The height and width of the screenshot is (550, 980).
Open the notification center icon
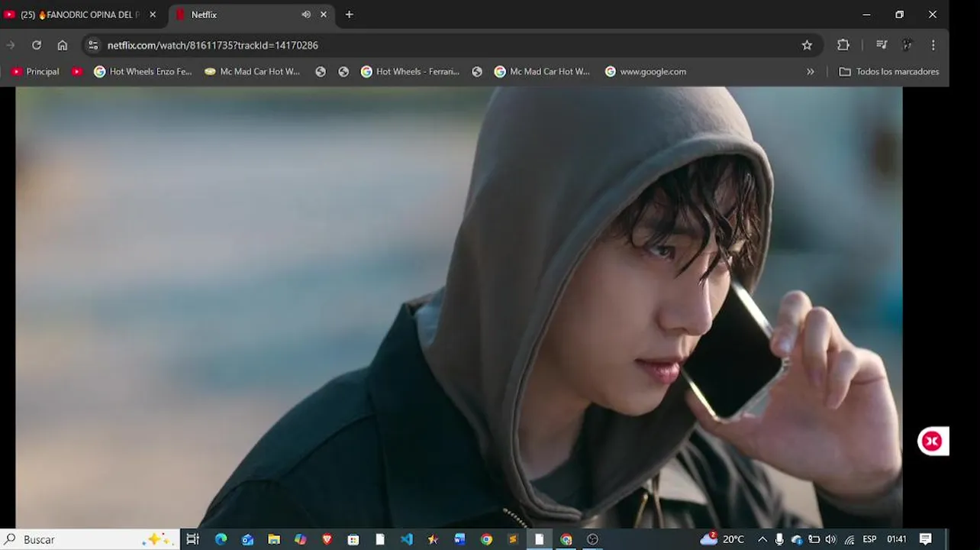point(926,539)
